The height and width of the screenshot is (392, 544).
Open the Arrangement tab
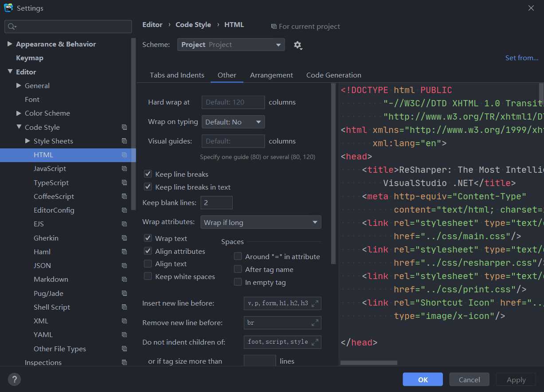click(x=271, y=75)
